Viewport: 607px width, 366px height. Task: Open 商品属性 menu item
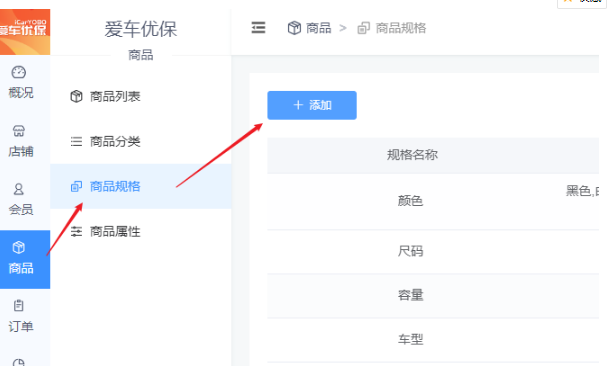pos(141,232)
